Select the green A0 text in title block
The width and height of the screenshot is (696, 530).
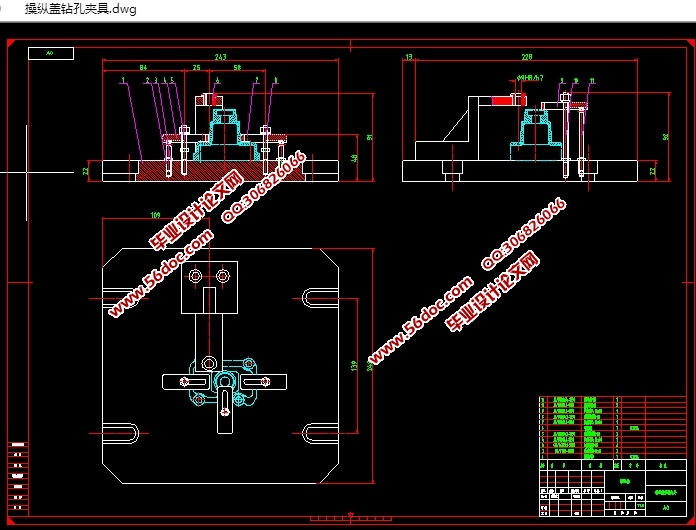coord(666,507)
